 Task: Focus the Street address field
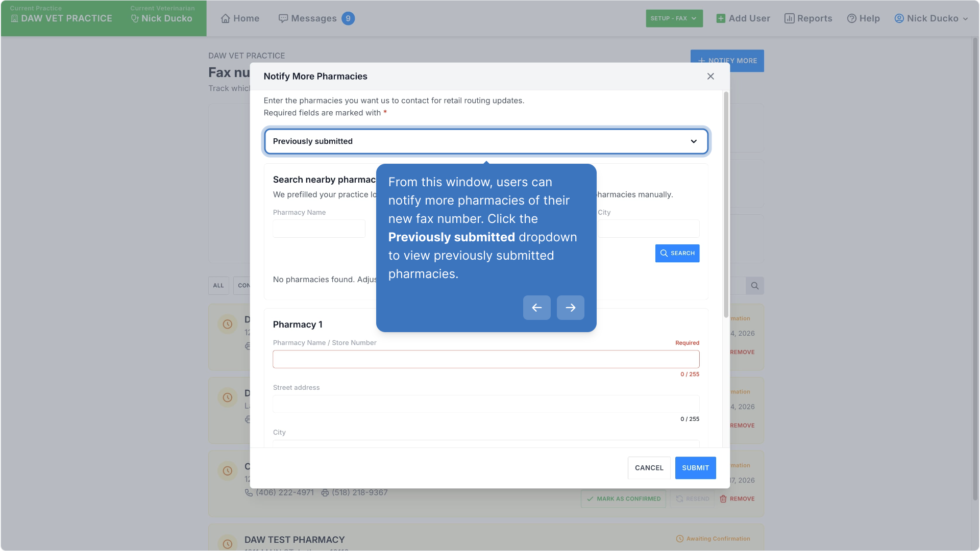486,404
